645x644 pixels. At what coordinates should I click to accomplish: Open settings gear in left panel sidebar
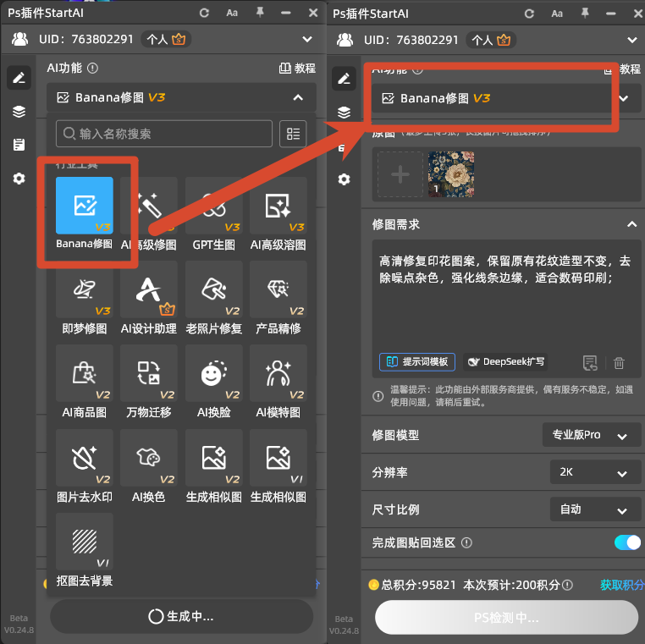pyautogui.click(x=19, y=179)
